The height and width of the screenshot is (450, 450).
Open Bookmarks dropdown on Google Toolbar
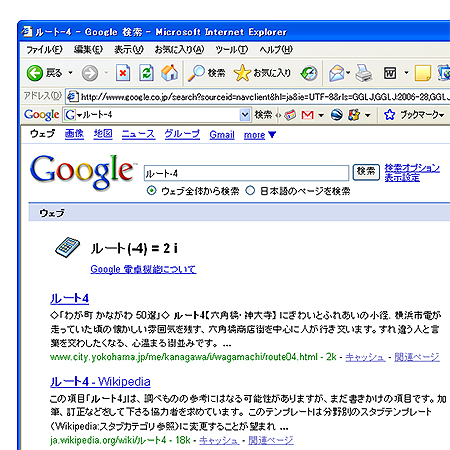441,115
